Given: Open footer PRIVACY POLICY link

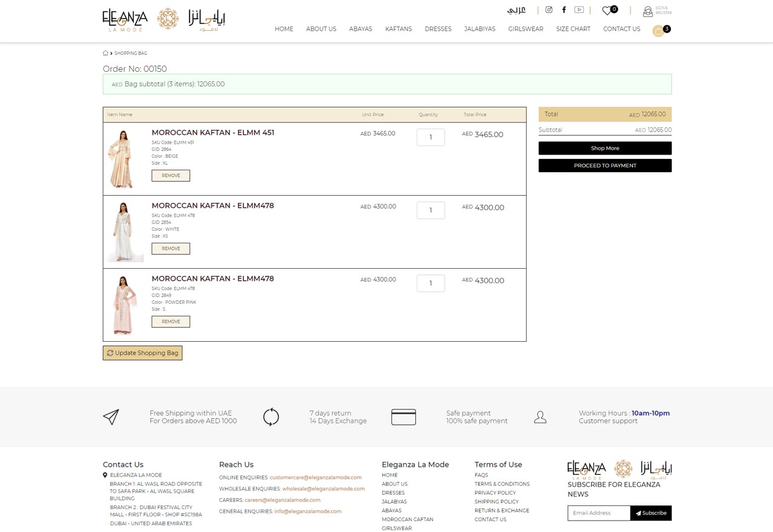Looking at the screenshot, I should point(495,493).
